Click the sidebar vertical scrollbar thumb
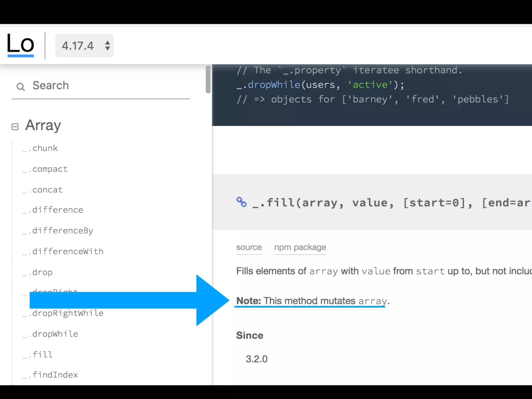 tap(208, 79)
